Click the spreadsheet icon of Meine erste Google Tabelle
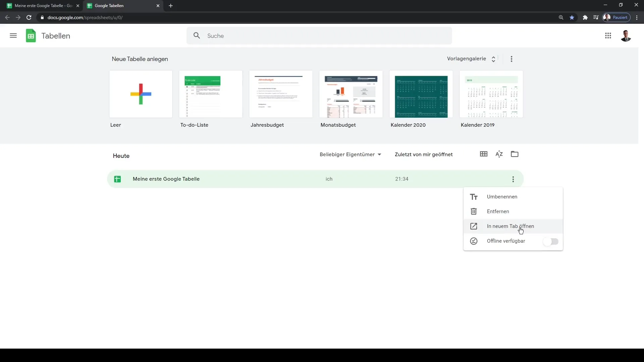Screen dimensions: 644x362 [117, 179]
